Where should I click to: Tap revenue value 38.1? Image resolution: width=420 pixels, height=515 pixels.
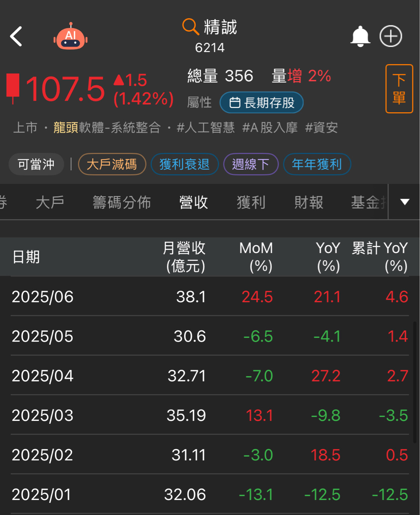191,297
